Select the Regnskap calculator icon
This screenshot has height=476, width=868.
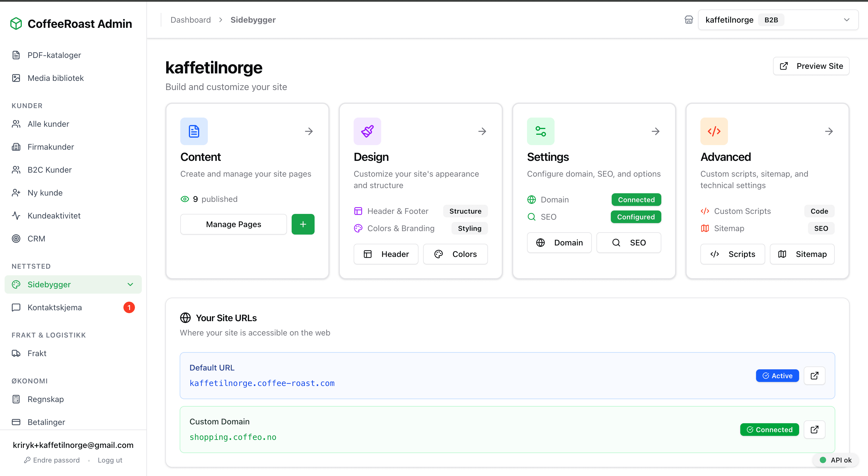coord(16,399)
